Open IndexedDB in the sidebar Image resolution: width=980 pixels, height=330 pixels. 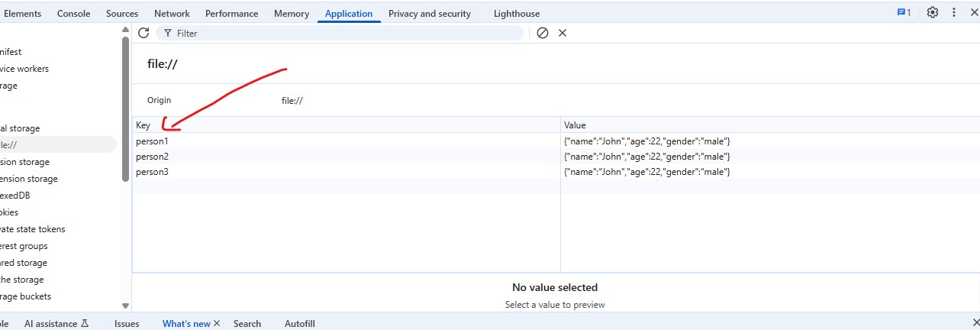(21, 196)
